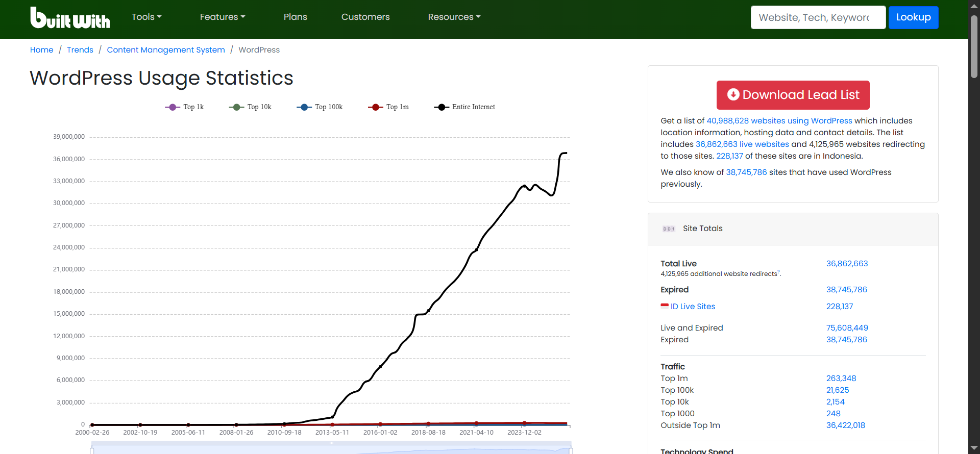Viewport: 980px width, 454px height.
Task: Focus the Website, Tech, Keyword search field
Action: click(818, 17)
